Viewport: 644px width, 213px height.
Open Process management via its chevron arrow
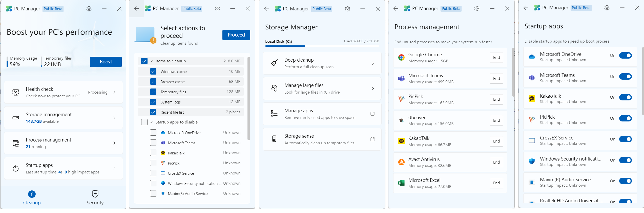[114, 143]
